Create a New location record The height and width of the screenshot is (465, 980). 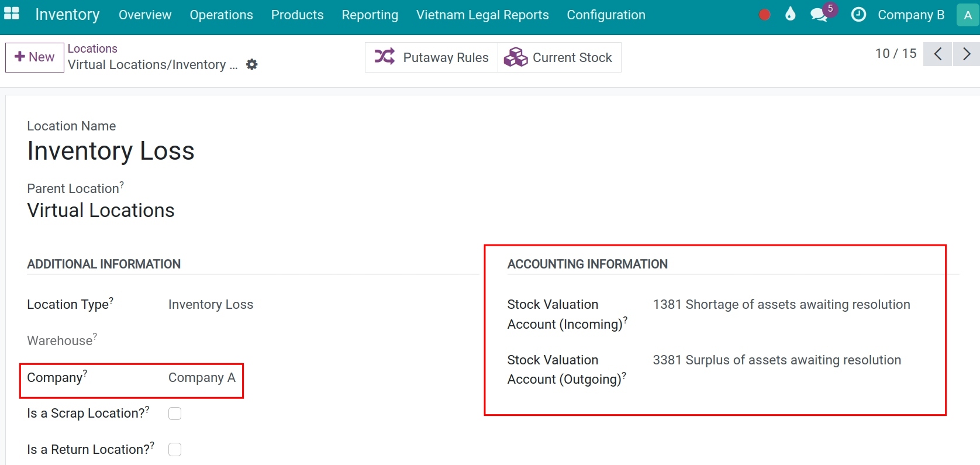tap(34, 57)
